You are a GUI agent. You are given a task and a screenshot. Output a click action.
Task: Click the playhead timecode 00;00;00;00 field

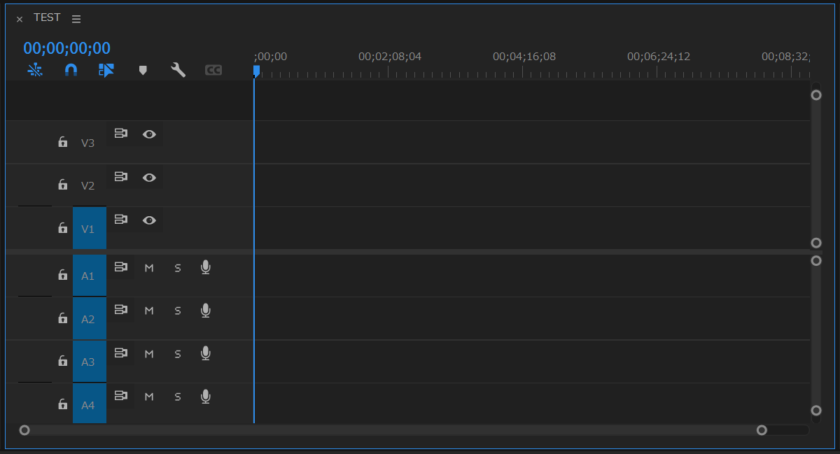(67, 48)
